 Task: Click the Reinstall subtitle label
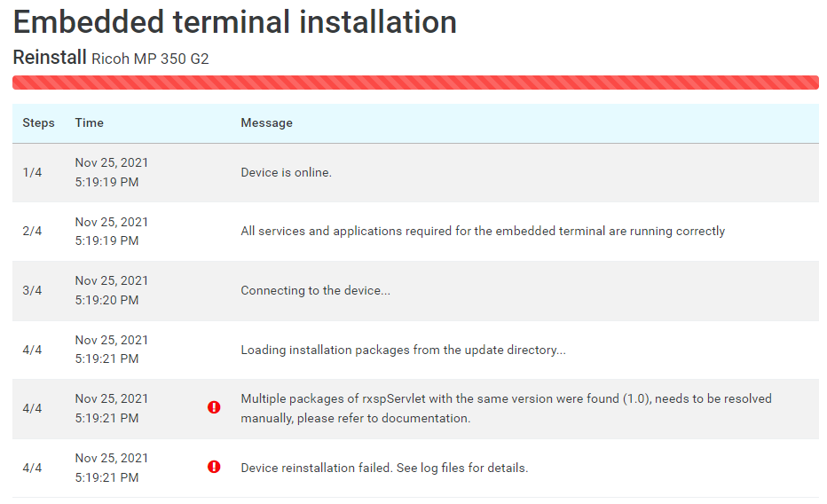(x=50, y=58)
